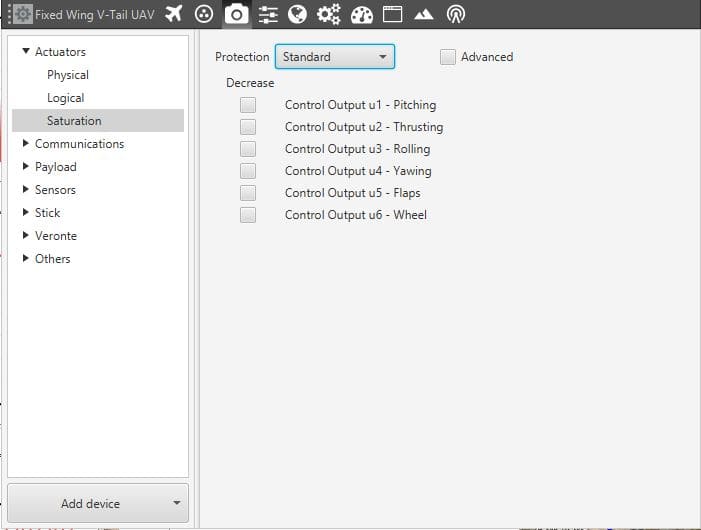Expand the Communications tree node
This screenshot has width=701, height=530.
pyautogui.click(x=26, y=144)
